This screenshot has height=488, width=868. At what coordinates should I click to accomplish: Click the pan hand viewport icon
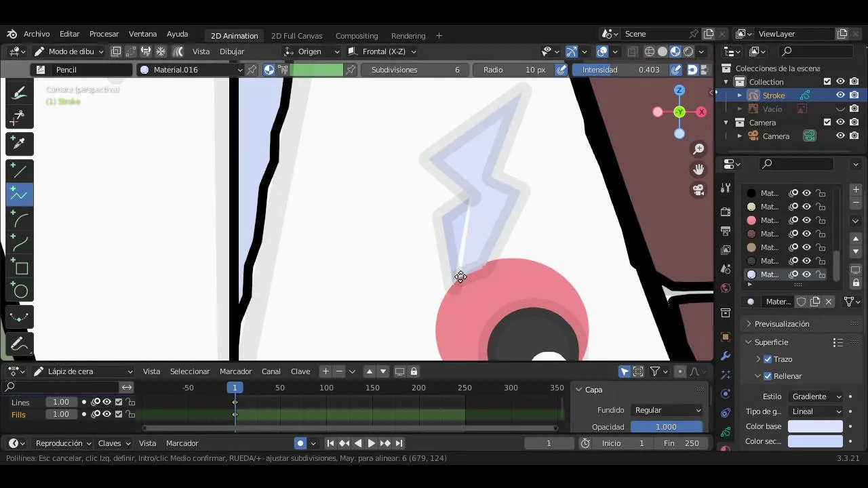[698, 169]
